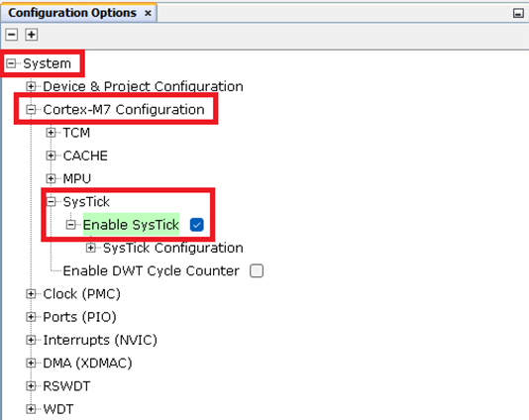
Task: Expand the MPU node
Action: [x=51, y=178]
